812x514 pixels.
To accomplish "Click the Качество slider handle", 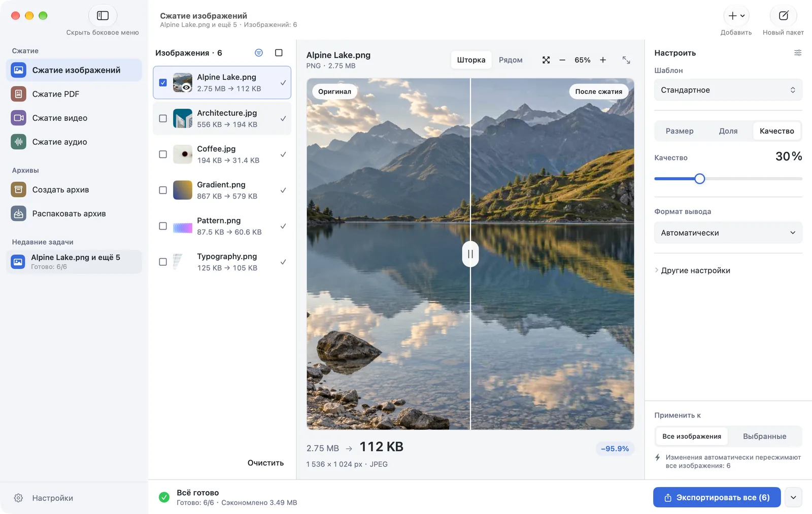I will tap(699, 179).
